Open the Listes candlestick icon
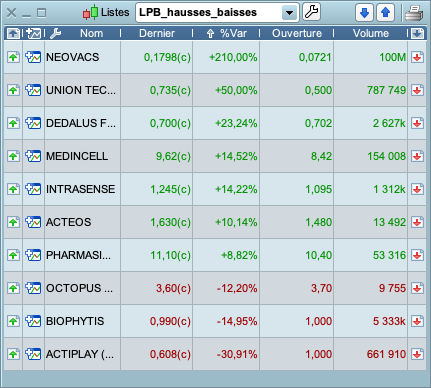Viewport: 431px width, 388px height. point(90,12)
